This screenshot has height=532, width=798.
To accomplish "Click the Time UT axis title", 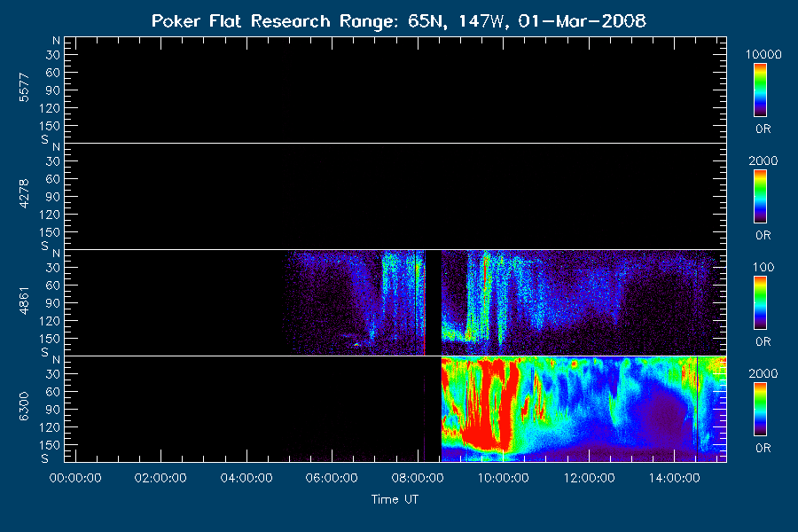I will [x=395, y=499].
